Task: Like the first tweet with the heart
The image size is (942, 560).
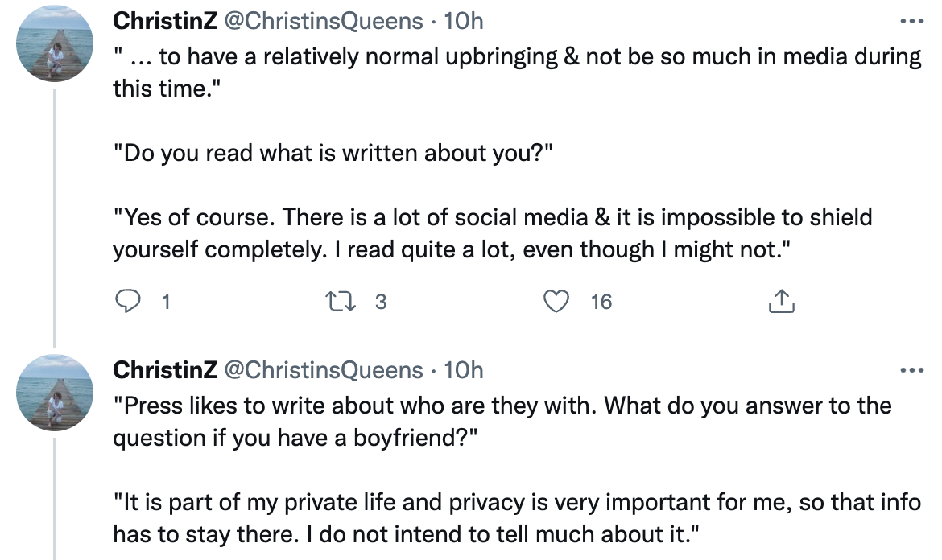Action: click(555, 302)
